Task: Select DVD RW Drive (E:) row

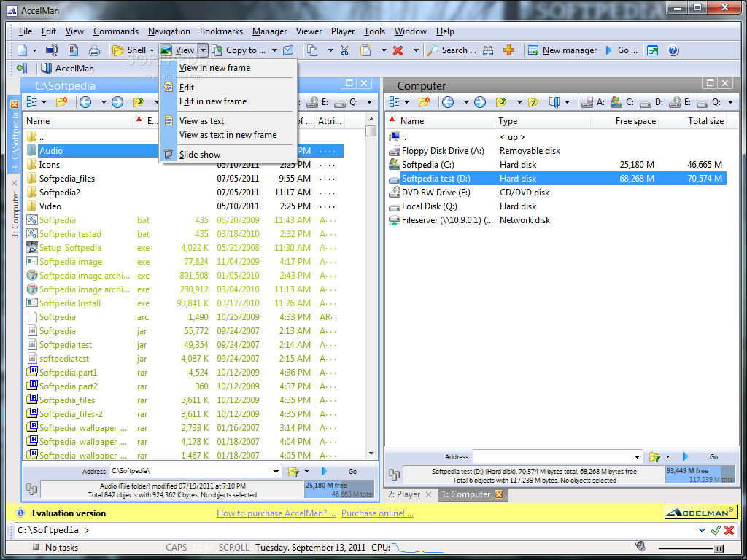Action: click(557, 192)
